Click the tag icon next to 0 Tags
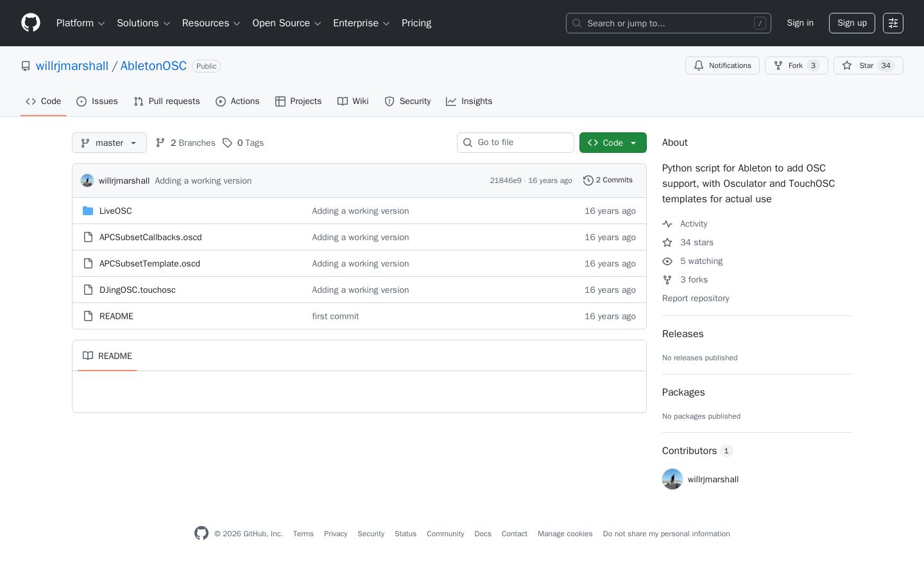This screenshot has height=578, width=924. pos(227,143)
